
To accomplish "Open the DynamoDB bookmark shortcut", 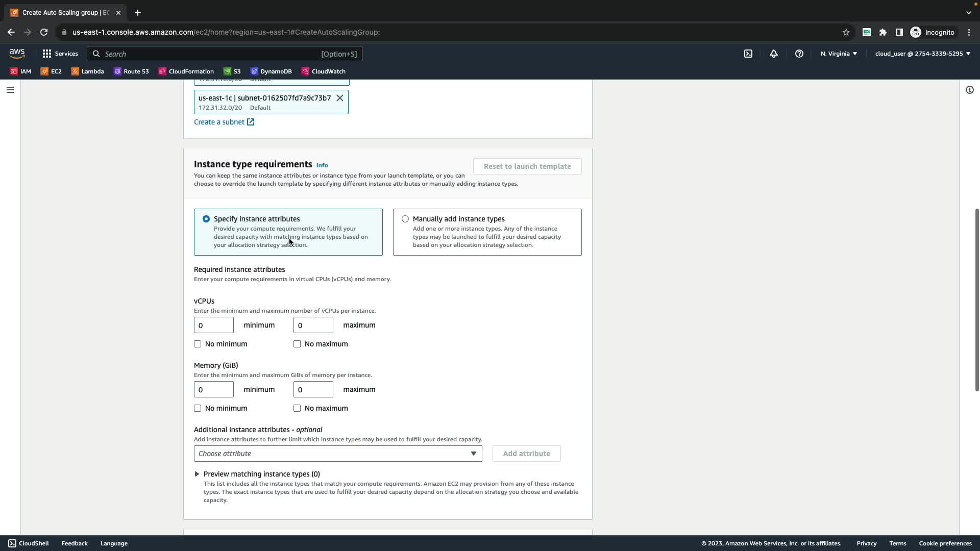I will tap(271, 71).
